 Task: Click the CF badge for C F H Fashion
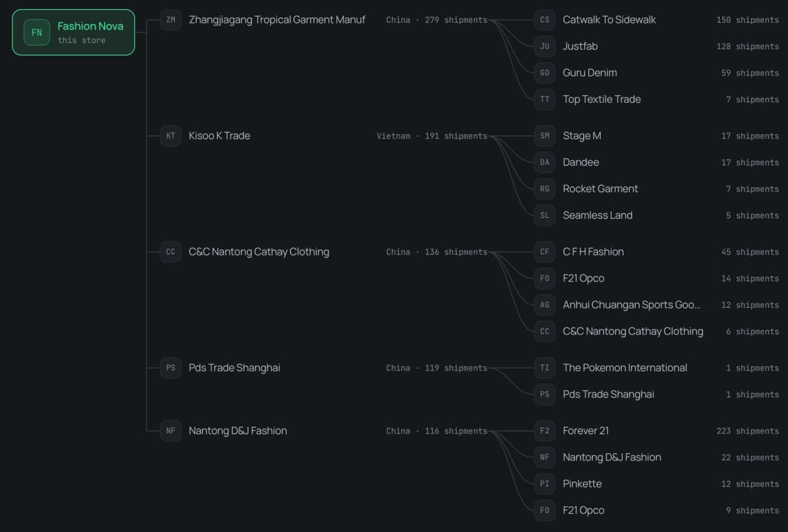click(x=545, y=252)
